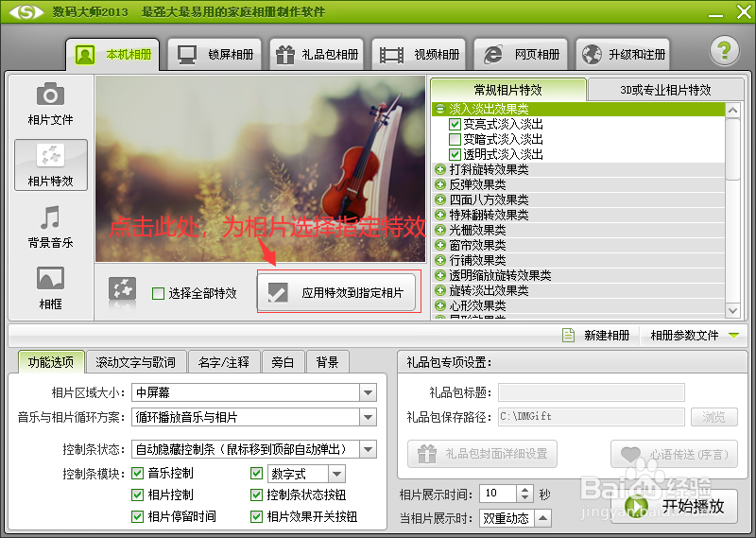Expand the 打斜旋转效果类 plus icon

point(439,169)
